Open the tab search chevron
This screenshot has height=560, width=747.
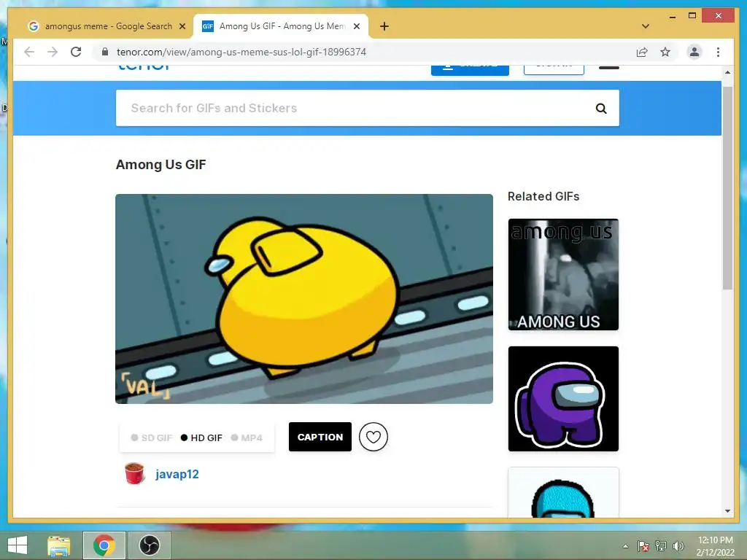[646, 26]
